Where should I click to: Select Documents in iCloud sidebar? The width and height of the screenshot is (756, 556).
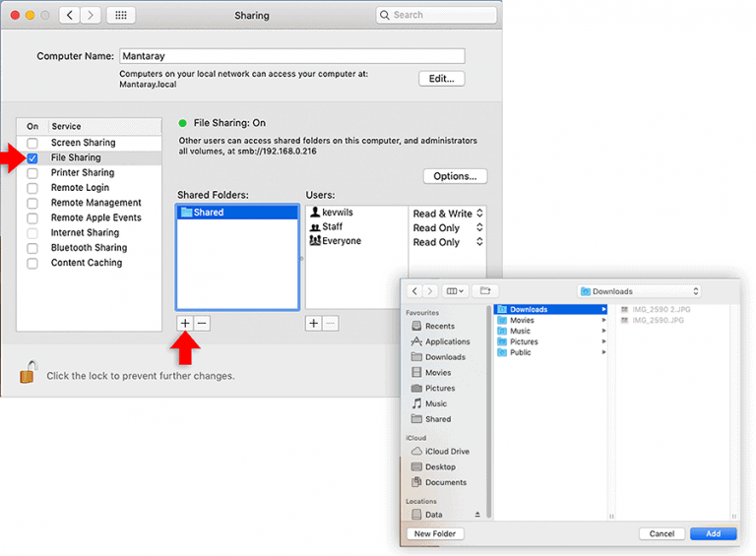(439, 482)
